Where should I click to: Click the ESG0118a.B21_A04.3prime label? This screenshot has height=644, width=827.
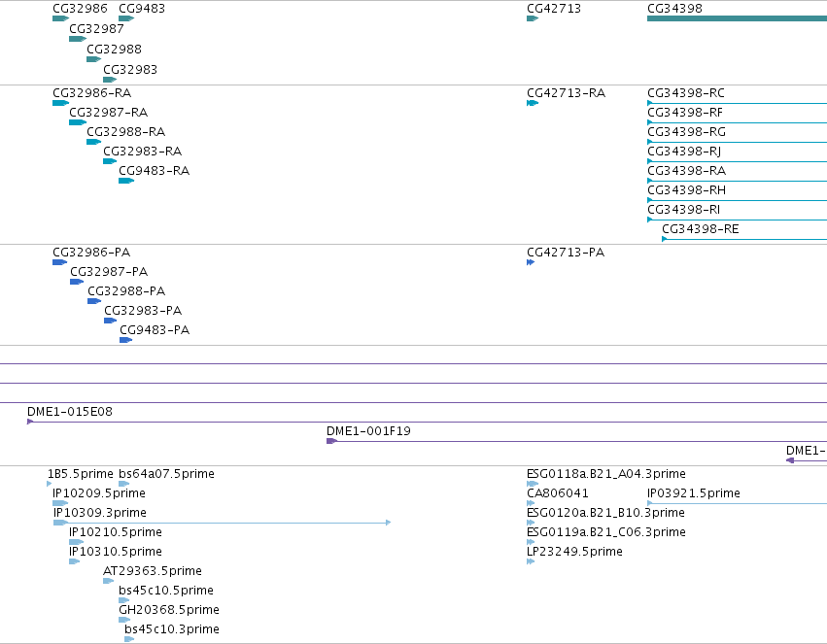pos(606,474)
